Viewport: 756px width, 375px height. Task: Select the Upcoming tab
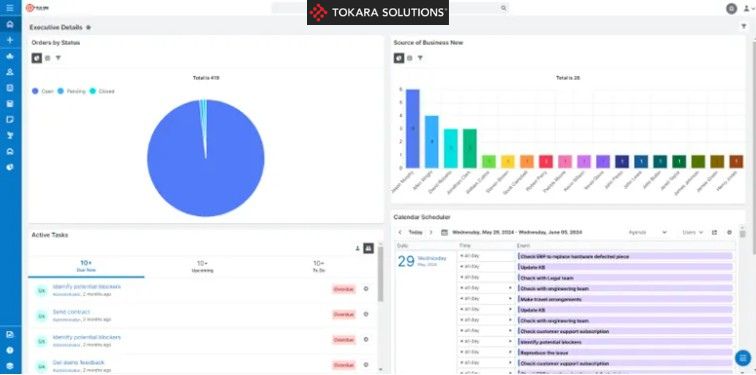point(202,266)
